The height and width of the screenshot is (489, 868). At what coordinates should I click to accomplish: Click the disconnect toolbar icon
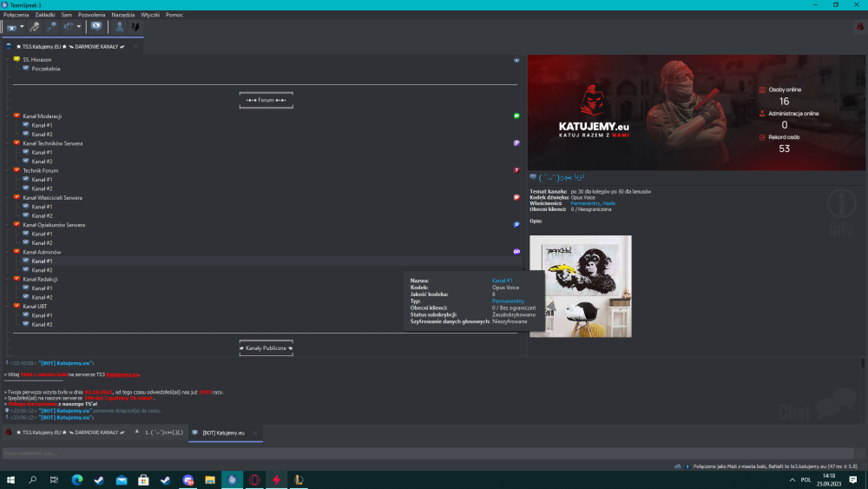click(11, 27)
